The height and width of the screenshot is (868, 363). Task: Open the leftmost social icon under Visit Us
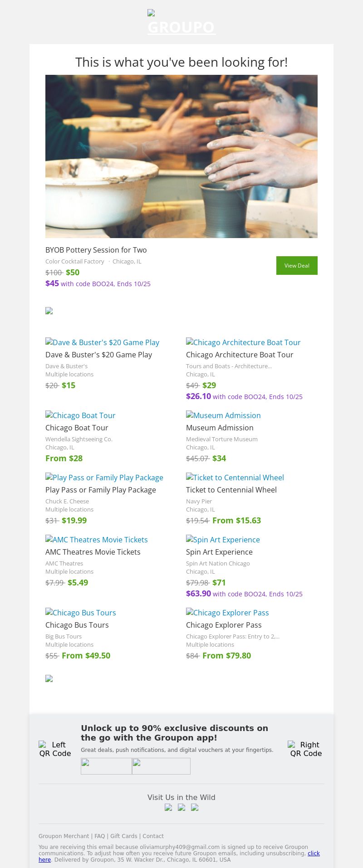tap(168, 807)
